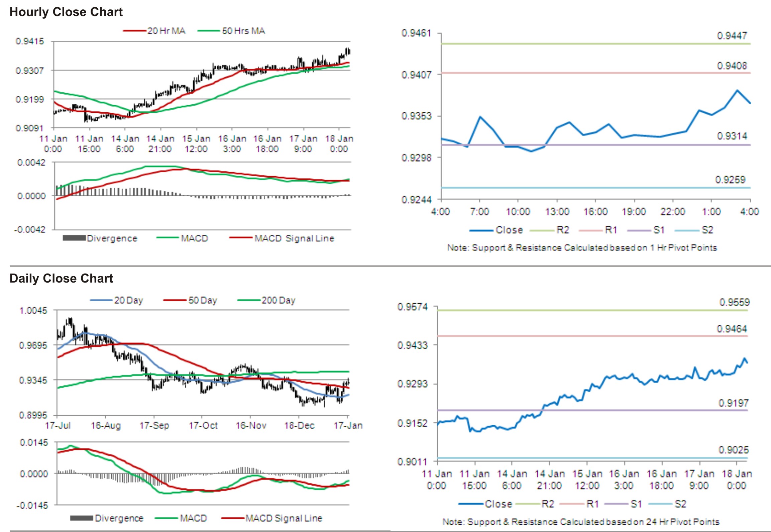
Task: Click the 0.9415 axis value in hourly chart
Action: point(30,41)
